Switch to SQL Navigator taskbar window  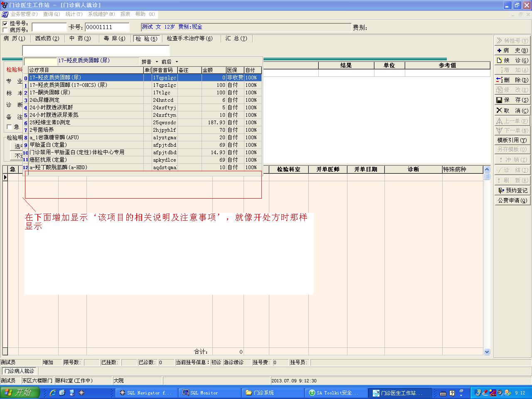point(145,393)
